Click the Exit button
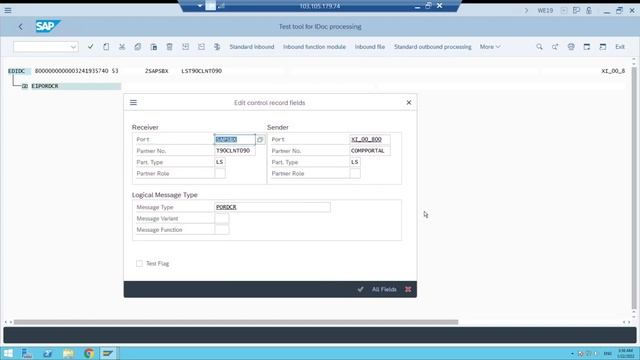The width and height of the screenshot is (640, 360). (620, 47)
